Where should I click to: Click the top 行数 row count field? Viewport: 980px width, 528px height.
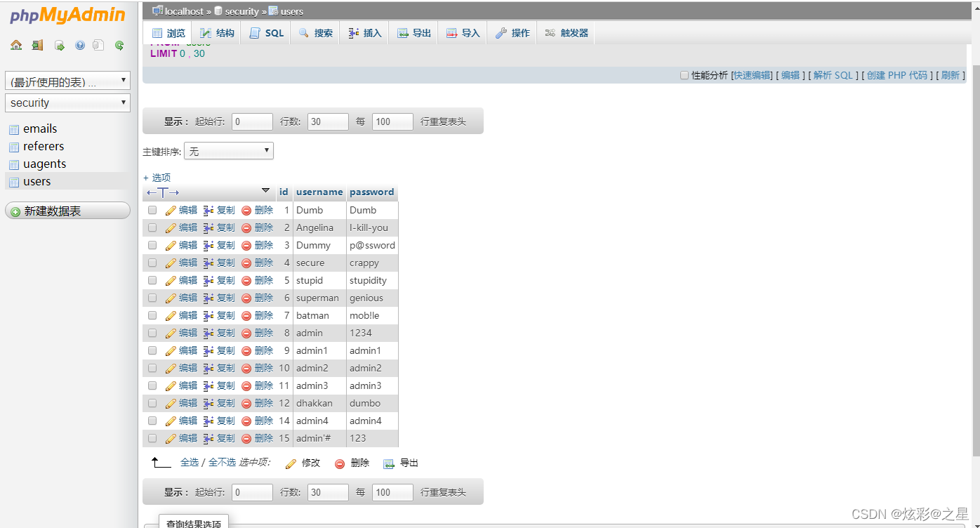328,121
